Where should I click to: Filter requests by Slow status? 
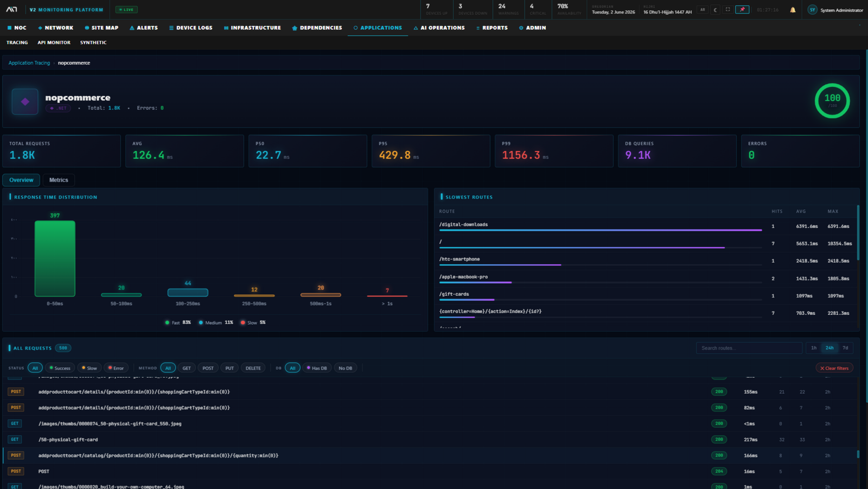point(89,368)
